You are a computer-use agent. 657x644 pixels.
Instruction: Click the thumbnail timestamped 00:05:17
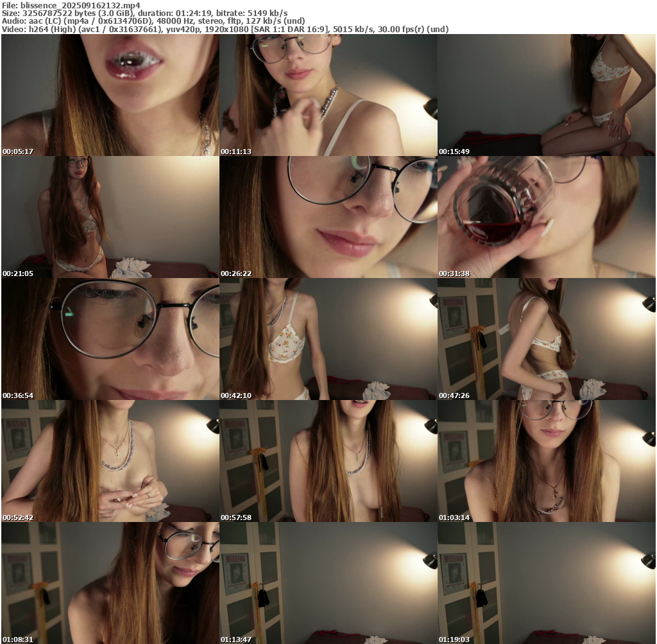110,95
